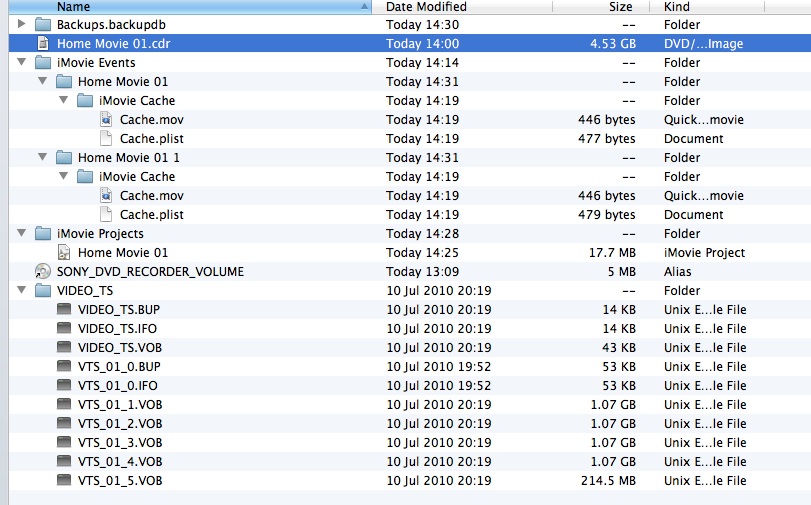This screenshot has height=505, width=811.
Task: Sort by the Size column header
Action: [x=600, y=7]
